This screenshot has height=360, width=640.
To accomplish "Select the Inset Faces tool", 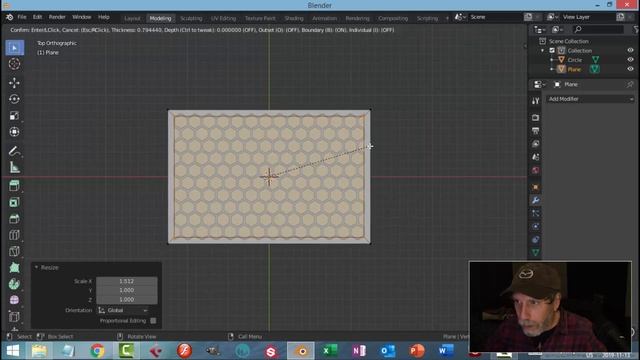I will (14, 202).
